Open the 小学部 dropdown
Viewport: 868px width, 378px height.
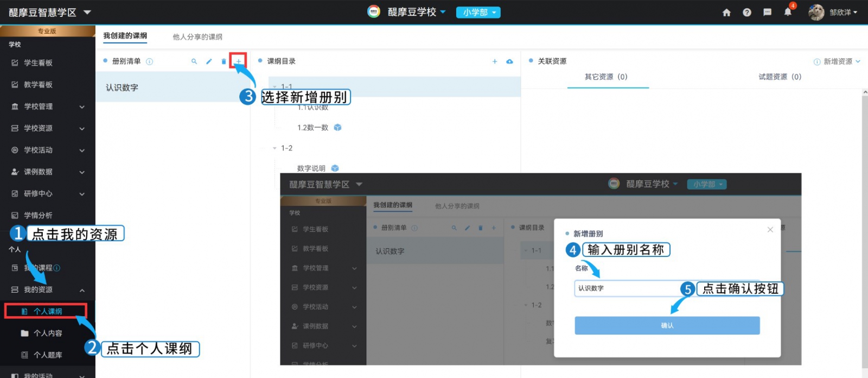(x=478, y=12)
